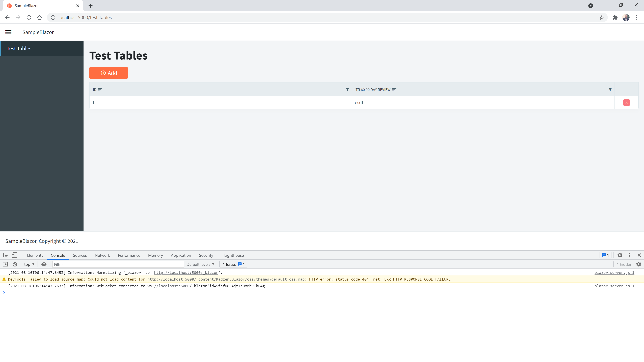Screen dimensions: 644x362
Task: Expand the top frame context dropdown
Action: pyautogui.click(x=29, y=264)
